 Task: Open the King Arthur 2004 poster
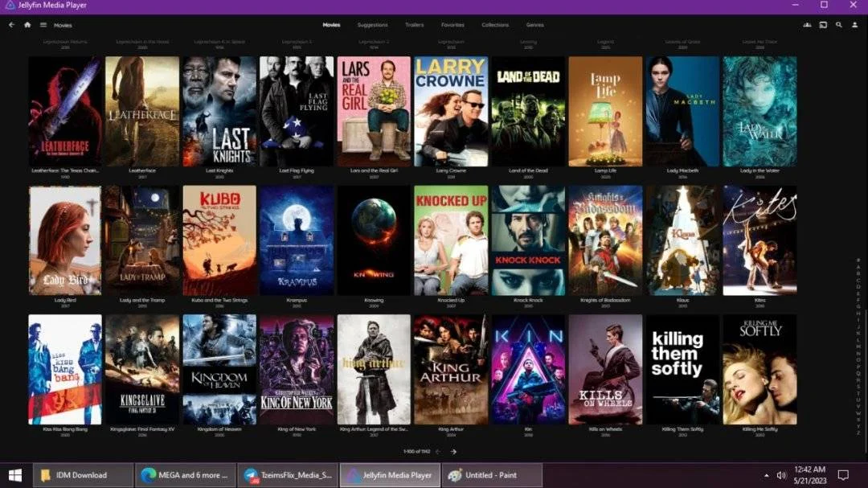coord(451,370)
